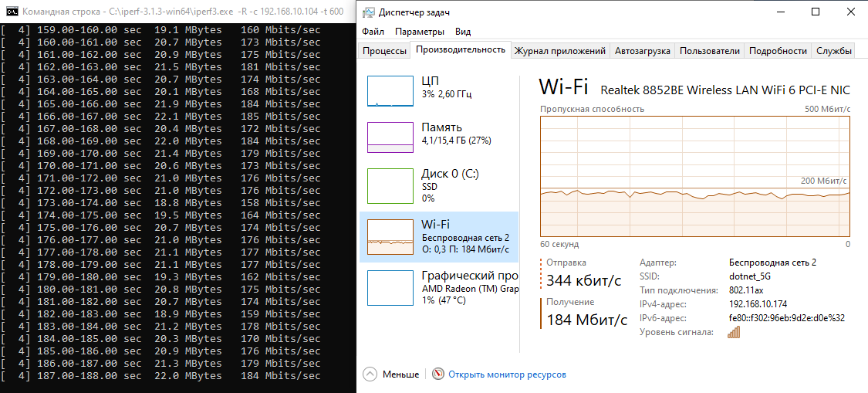This screenshot has width=868, height=393.
Task: Click the Диспетчер задач window title text
Action: tap(414, 12)
